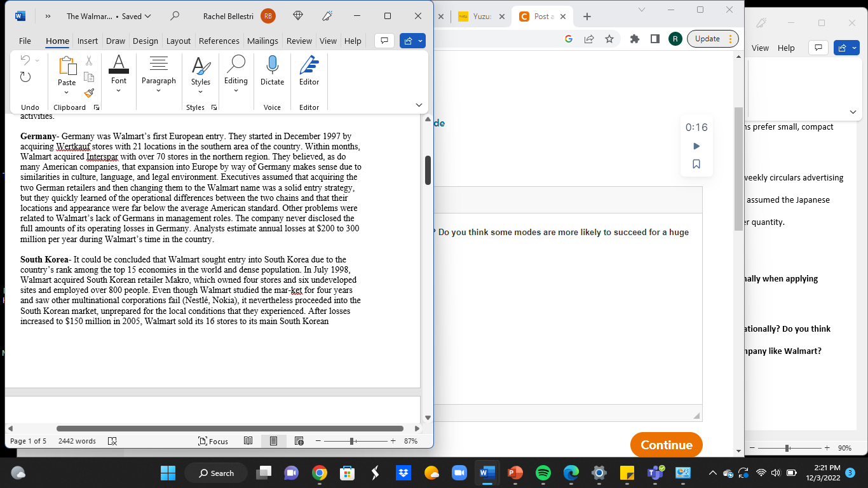Screen dimensions: 868x488
Task: Toggle Focus mode in status bar
Action: point(213,441)
